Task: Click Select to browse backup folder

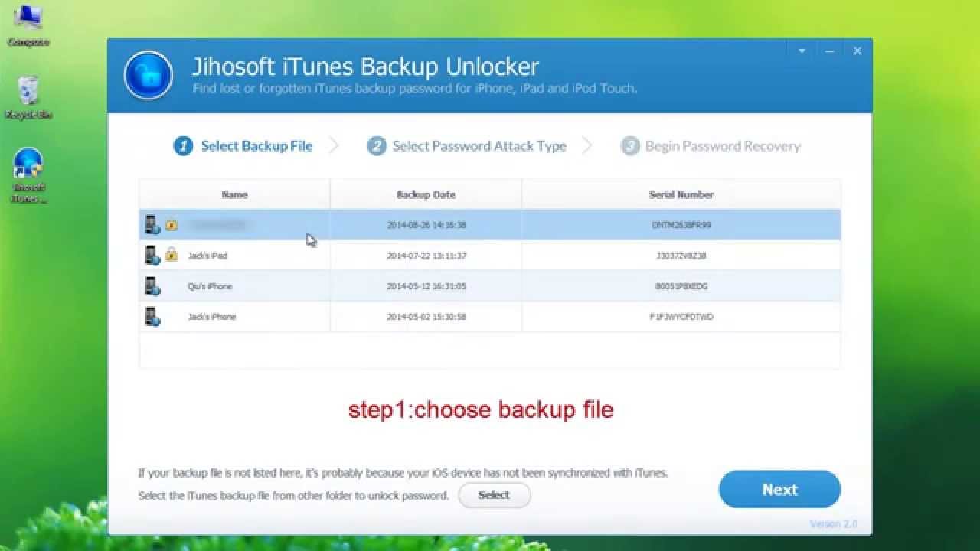Action: [494, 495]
